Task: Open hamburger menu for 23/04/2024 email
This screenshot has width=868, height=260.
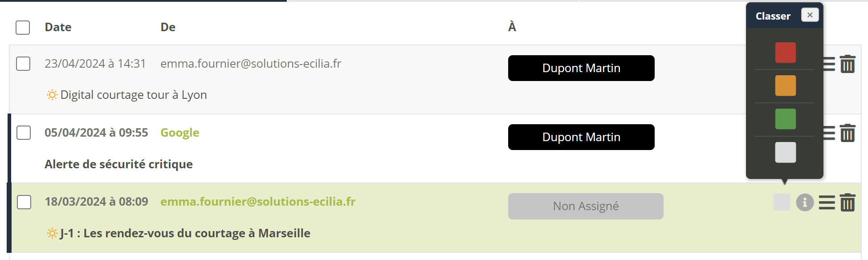Action: tap(829, 64)
